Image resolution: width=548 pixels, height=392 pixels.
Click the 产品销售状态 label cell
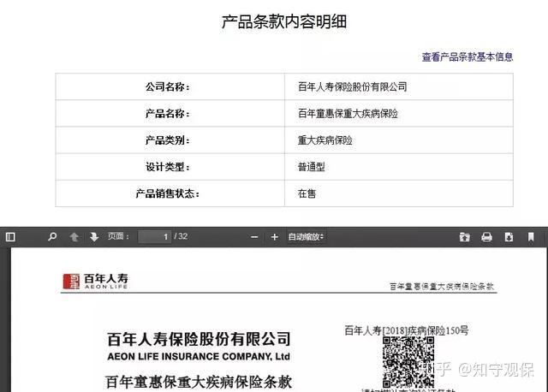(170, 193)
